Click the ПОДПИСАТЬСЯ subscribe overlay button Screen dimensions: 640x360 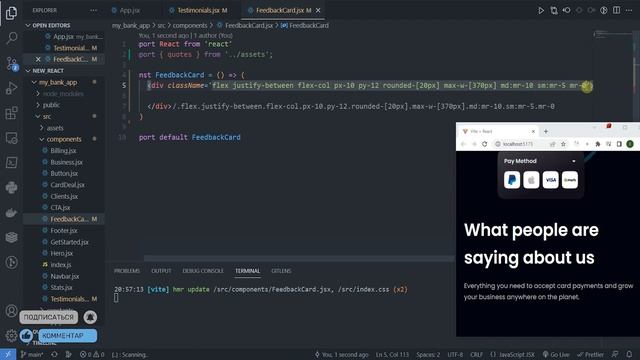tap(48, 317)
